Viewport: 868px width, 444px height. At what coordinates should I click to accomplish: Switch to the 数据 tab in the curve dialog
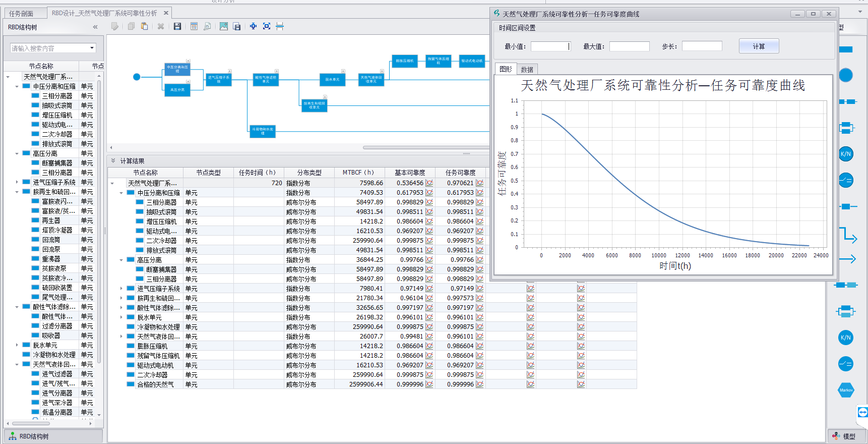tap(527, 70)
